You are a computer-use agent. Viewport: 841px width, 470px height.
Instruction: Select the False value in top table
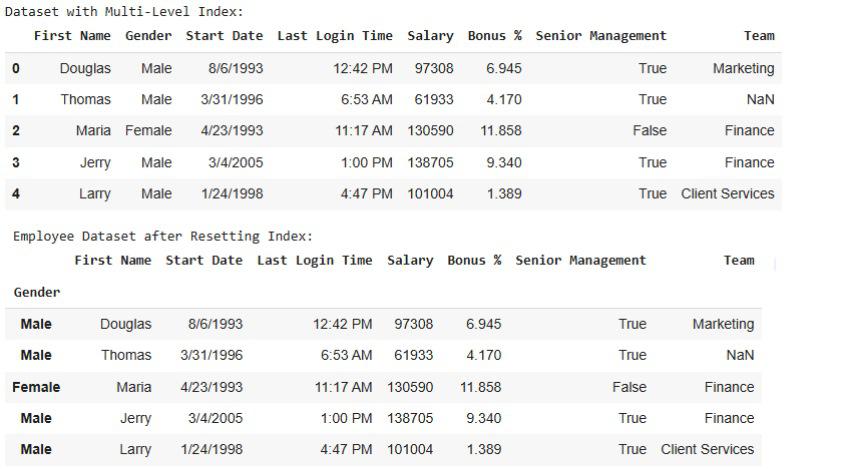click(650, 131)
